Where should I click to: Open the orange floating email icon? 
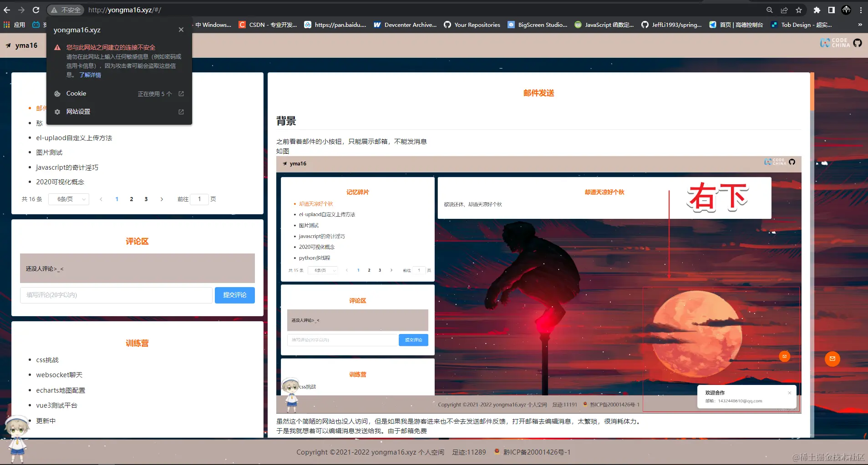pyautogui.click(x=832, y=359)
